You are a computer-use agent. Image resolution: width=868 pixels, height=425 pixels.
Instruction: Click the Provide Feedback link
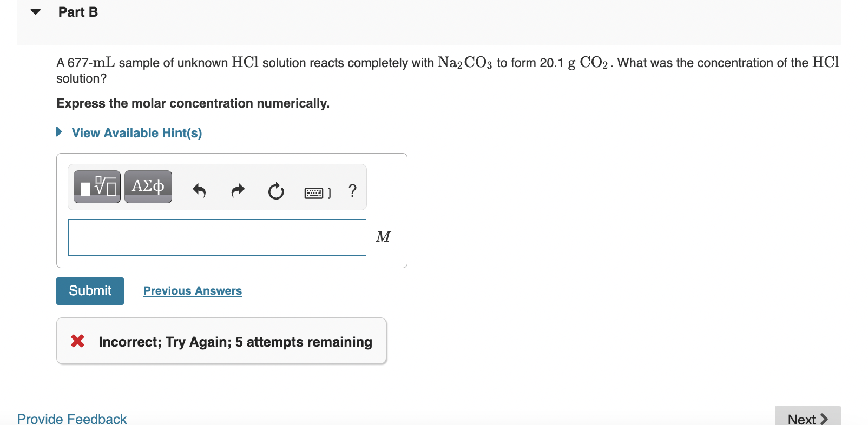[x=71, y=418]
